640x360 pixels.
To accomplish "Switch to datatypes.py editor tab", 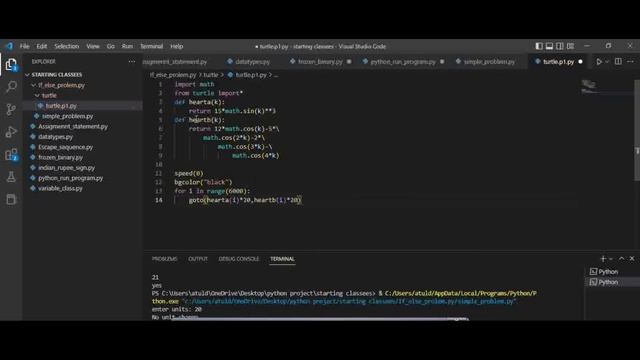I will pos(252,62).
